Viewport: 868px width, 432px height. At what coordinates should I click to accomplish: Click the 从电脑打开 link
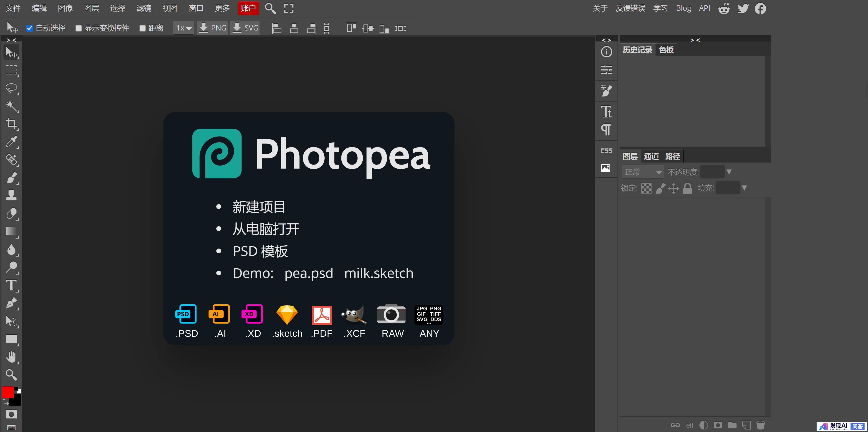click(265, 229)
